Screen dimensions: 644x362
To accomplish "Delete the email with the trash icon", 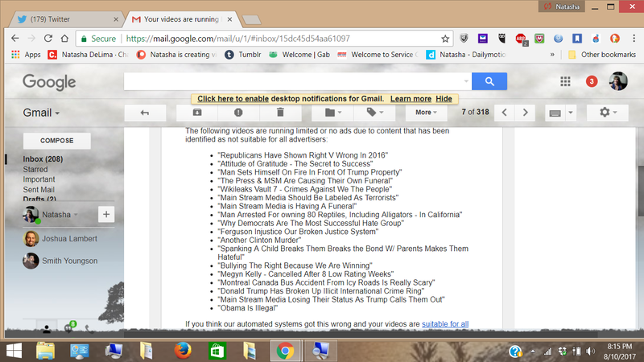I will click(x=280, y=113).
